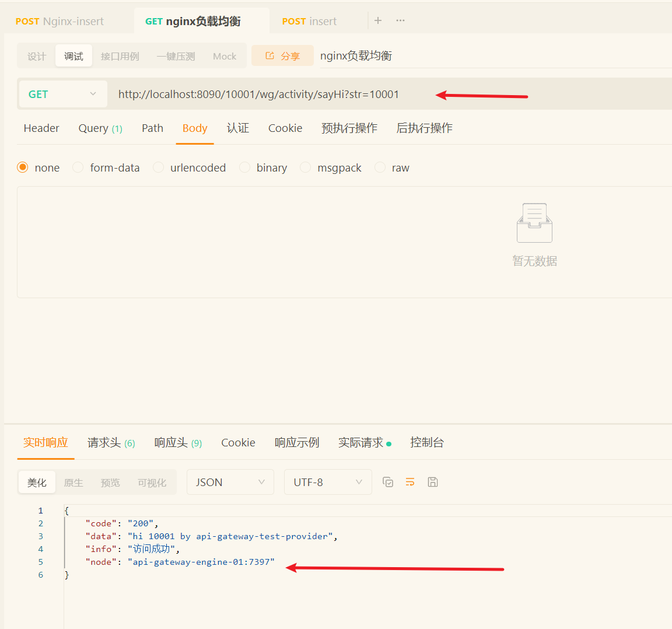Choose form-data body type
Image resolution: width=672 pixels, height=629 pixels.
(78, 167)
